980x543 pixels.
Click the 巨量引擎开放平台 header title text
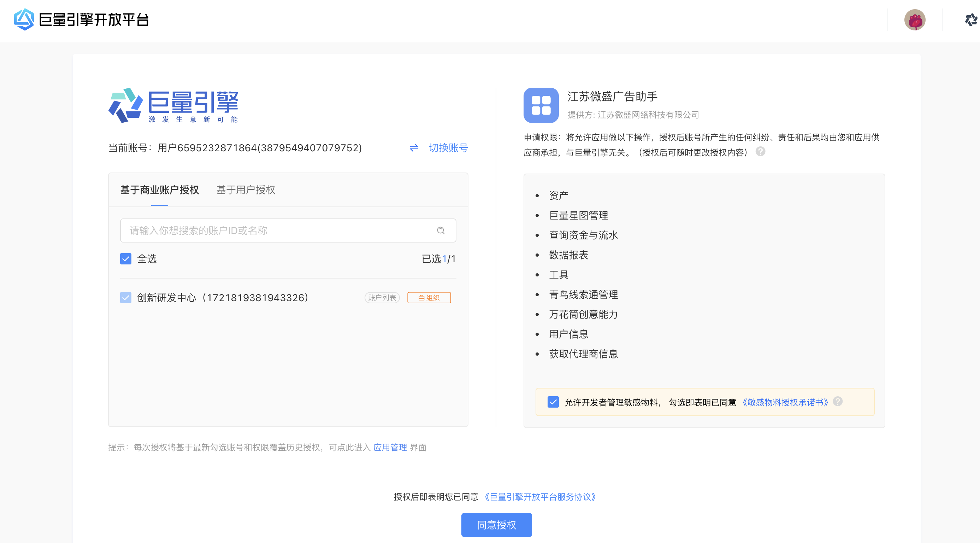pos(94,19)
